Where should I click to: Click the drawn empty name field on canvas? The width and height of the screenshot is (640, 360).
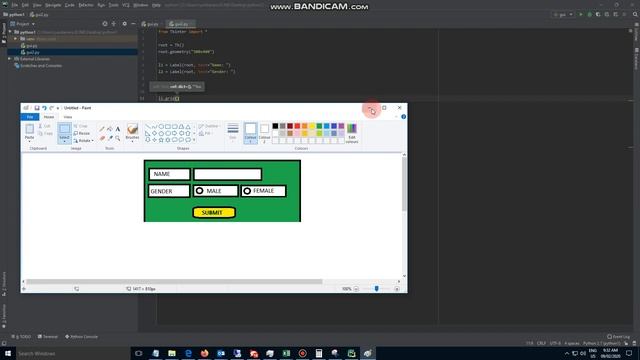point(227,174)
